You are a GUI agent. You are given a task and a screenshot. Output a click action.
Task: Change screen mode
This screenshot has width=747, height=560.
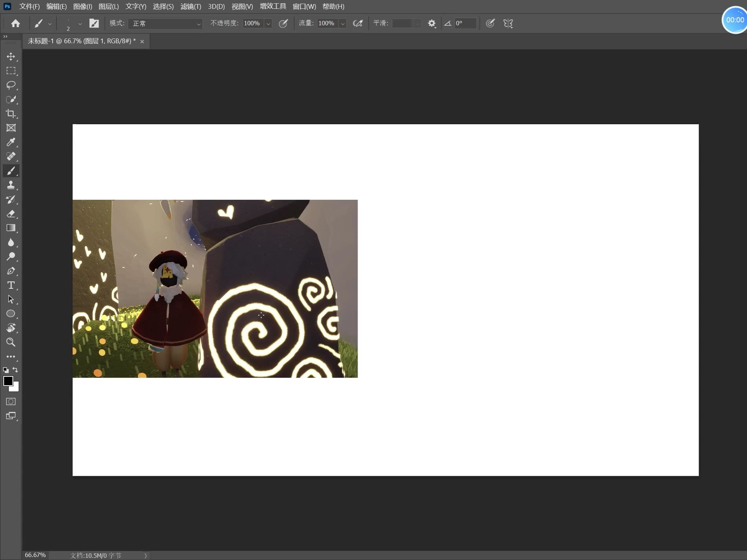11,416
